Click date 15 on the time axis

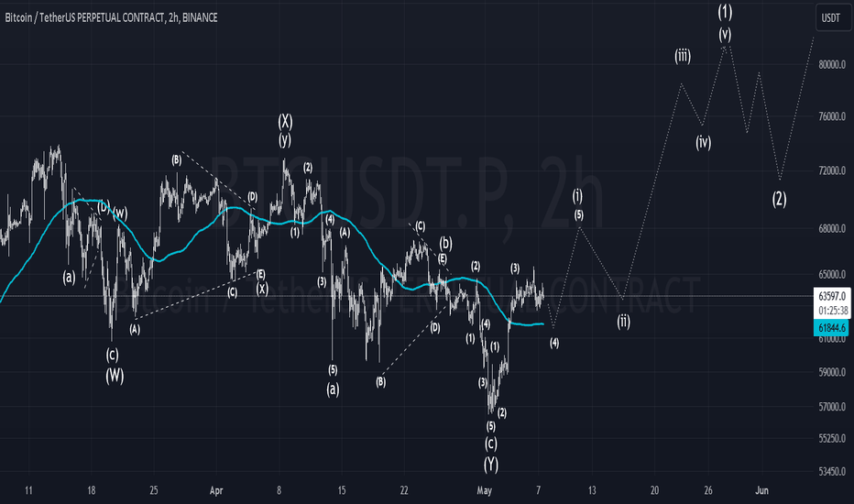click(x=341, y=490)
